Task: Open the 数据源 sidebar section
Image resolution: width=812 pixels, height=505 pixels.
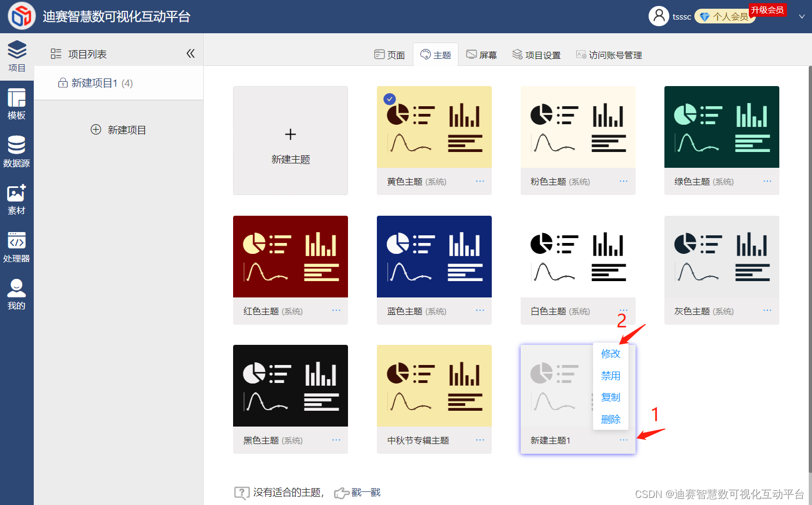Action: coord(17,151)
